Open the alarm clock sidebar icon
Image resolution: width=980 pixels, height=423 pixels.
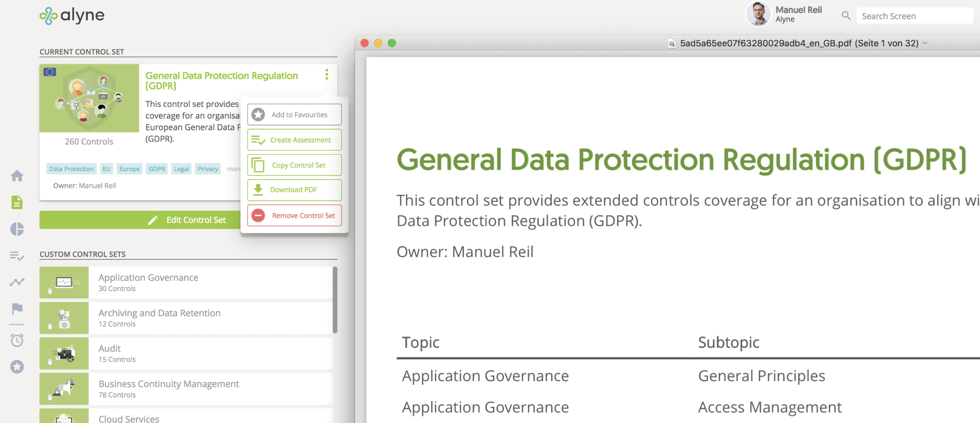[x=17, y=340]
